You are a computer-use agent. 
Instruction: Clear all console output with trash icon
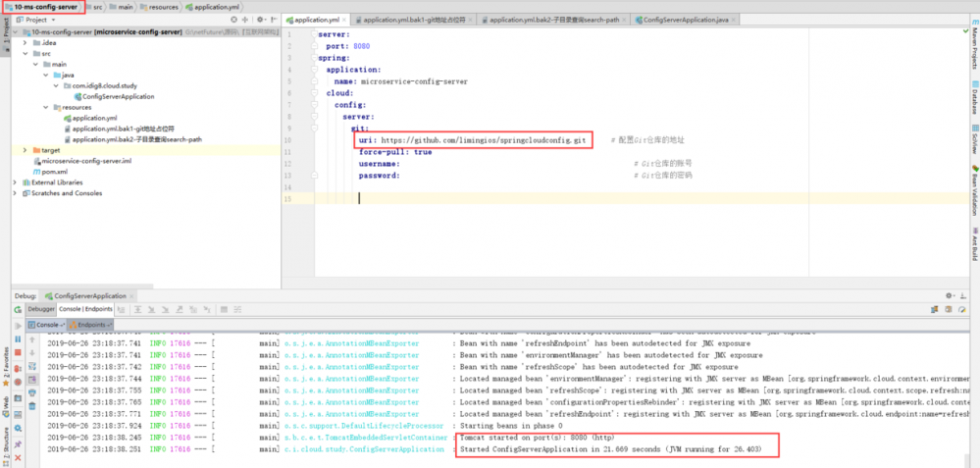click(31, 405)
